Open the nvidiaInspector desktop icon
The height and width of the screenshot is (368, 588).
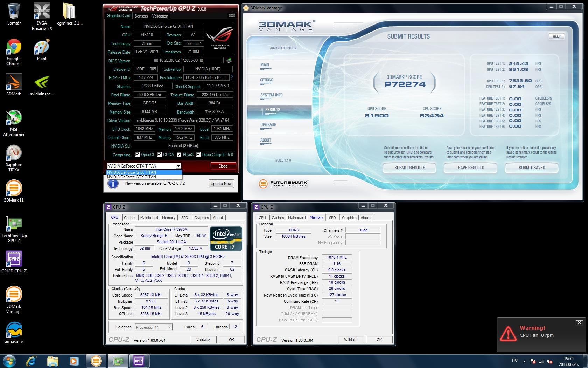pyautogui.click(x=42, y=84)
